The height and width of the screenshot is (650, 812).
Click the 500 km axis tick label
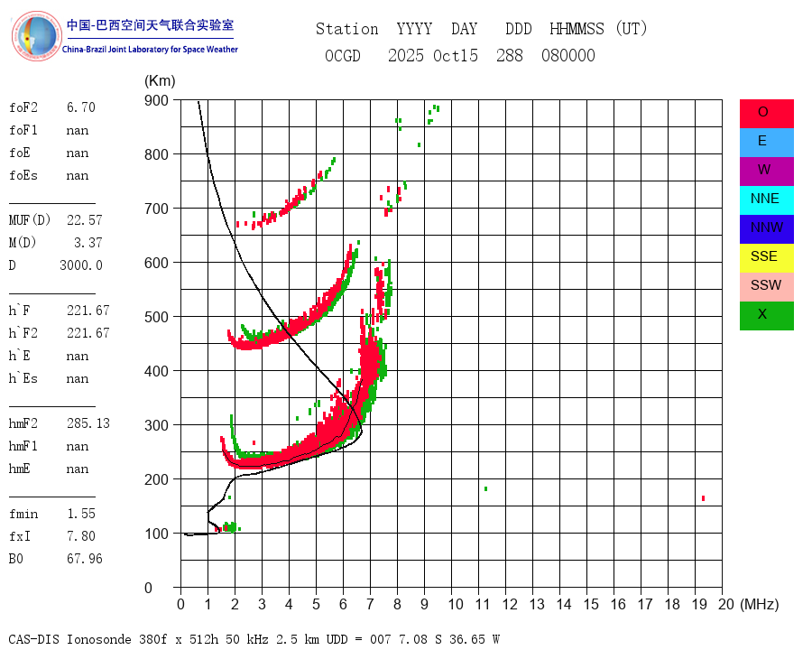pos(156,317)
